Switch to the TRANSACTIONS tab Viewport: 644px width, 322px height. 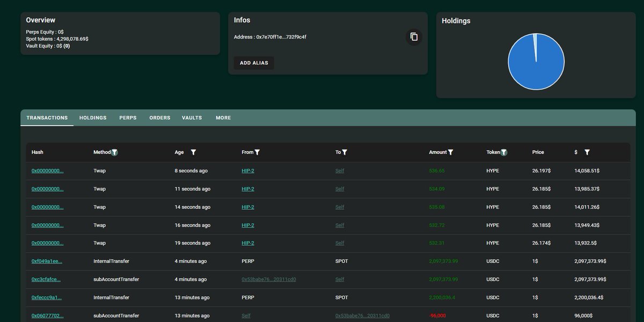(47, 118)
